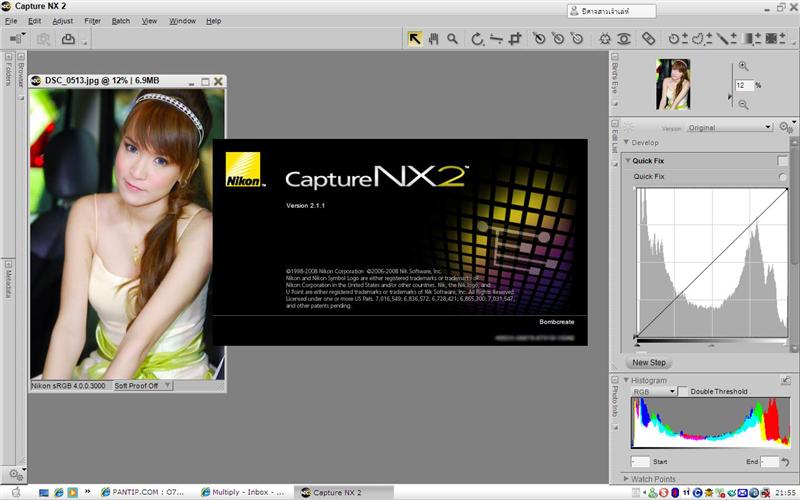Toggle the Photo Info panel collapse box
The width and height of the screenshot is (800, 500).
615,380
